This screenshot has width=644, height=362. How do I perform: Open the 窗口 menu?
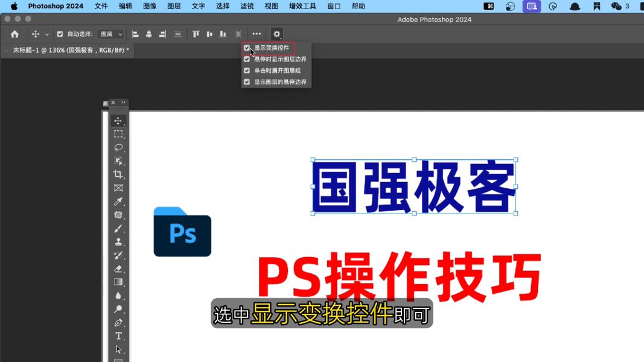pos(334,6)
